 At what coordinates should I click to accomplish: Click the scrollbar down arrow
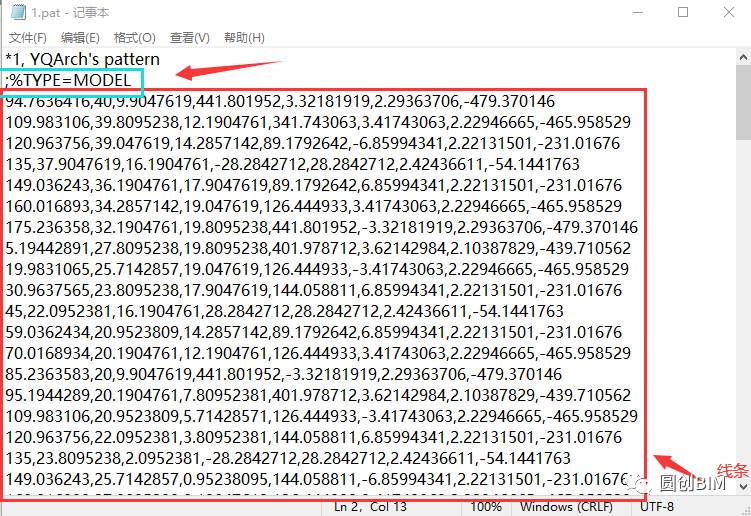[x=743, y=487]
